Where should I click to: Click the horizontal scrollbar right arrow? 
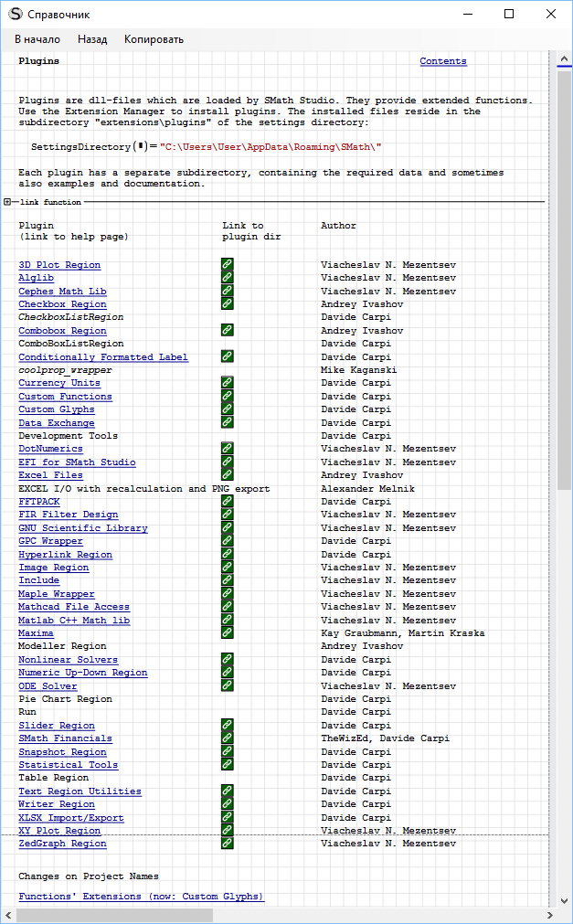click(548, 915)
